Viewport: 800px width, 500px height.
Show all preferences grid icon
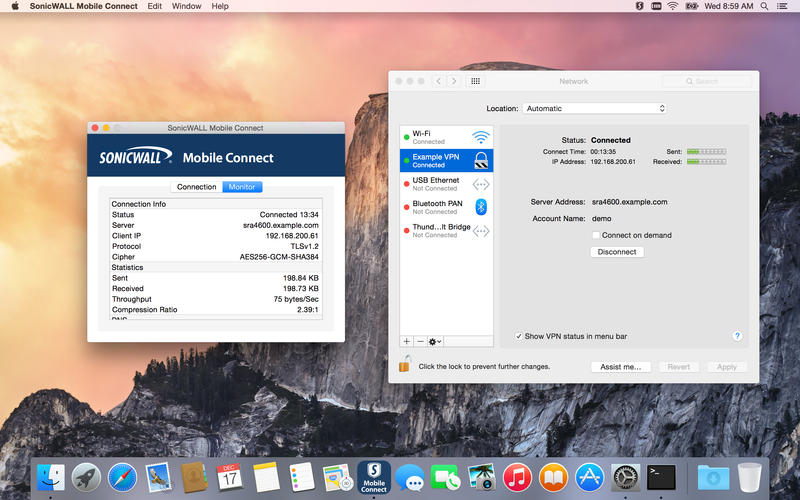point(476,81)
